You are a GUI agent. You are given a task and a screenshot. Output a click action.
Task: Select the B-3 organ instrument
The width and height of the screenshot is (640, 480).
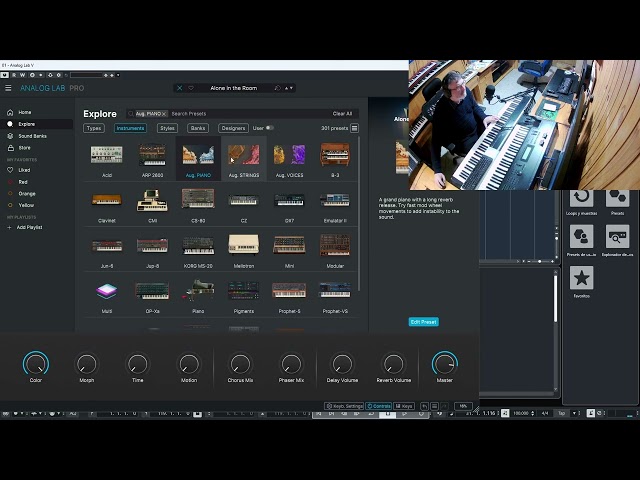tap(335, 159)
